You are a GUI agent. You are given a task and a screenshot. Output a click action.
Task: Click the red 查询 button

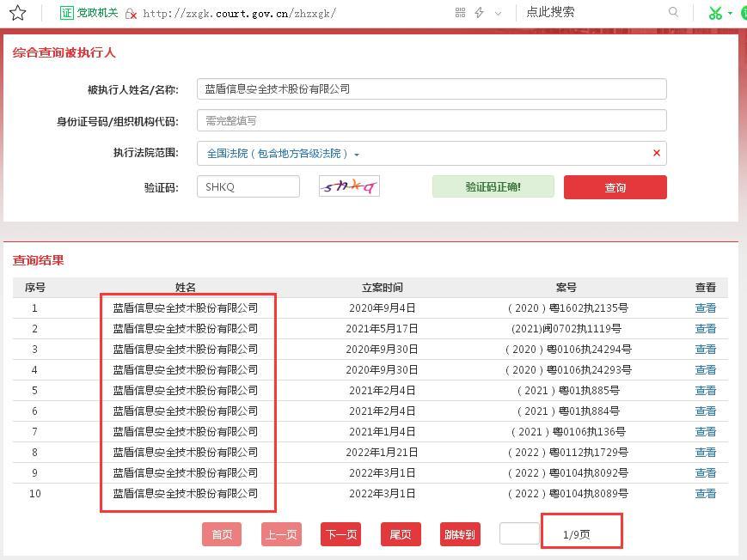pyautogui.click(x=615, y=187)
